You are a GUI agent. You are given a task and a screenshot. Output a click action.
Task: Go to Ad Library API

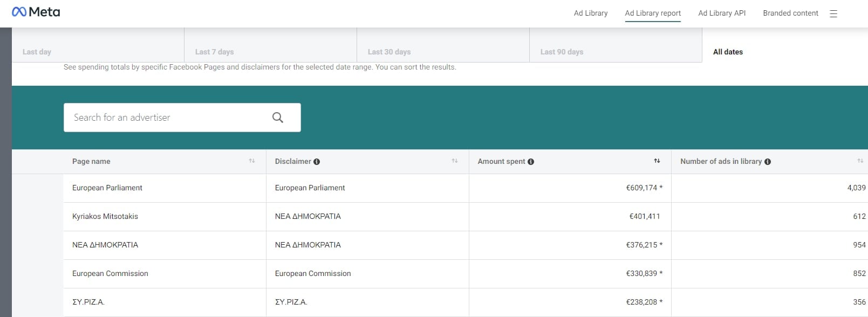click(x=722, y=13)
